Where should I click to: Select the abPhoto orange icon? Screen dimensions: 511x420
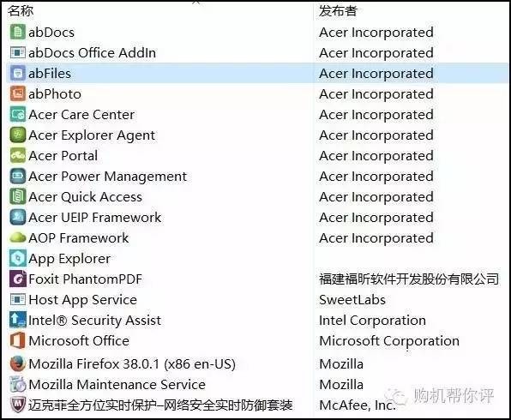pos(18,93)
